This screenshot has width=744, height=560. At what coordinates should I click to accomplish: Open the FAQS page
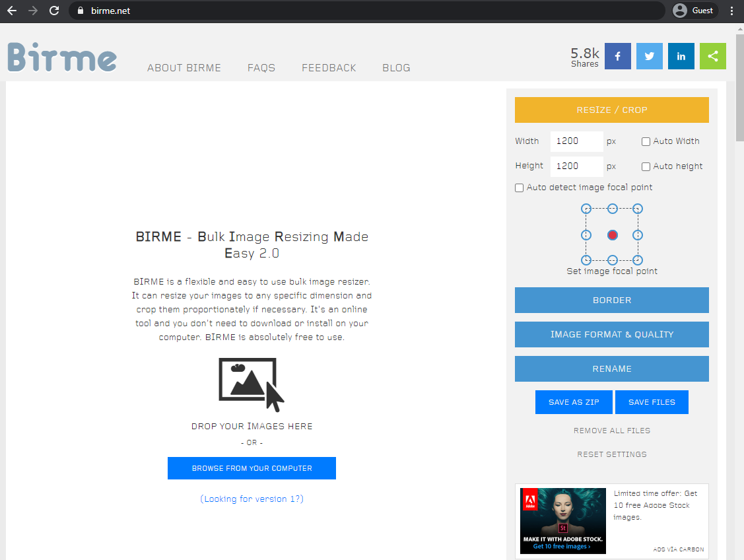[x=261, y=68]
